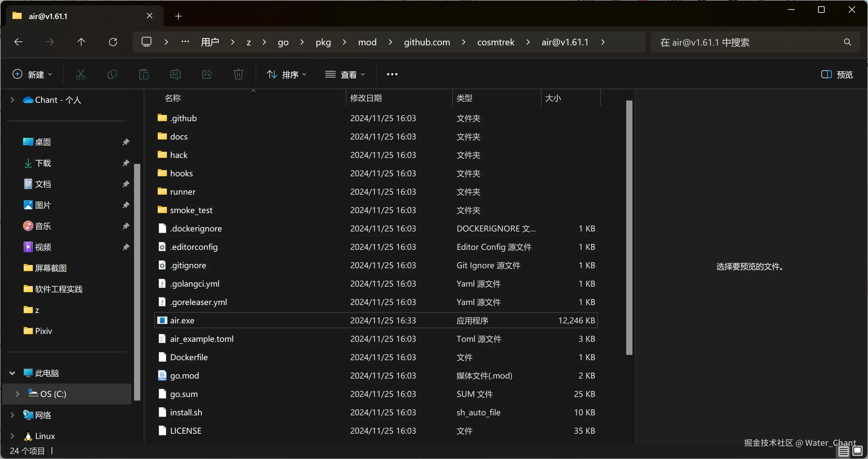Viewport: 868px width, 459px height.
Task: Click the file list vertical scrollbar
Action: pyautogui.click(x=629, y=227)
